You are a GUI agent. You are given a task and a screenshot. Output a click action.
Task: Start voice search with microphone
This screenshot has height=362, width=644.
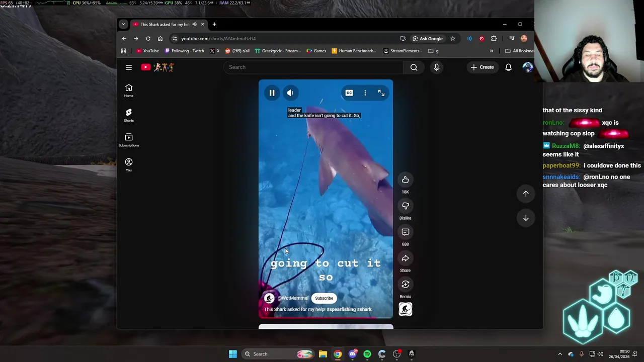point(436,67)
